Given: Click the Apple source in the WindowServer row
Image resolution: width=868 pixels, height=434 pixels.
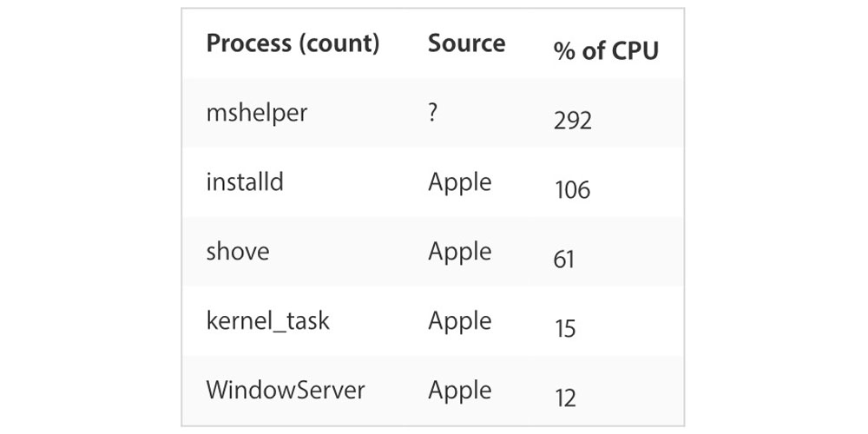Looking at the screenshot, I should 459,390.
